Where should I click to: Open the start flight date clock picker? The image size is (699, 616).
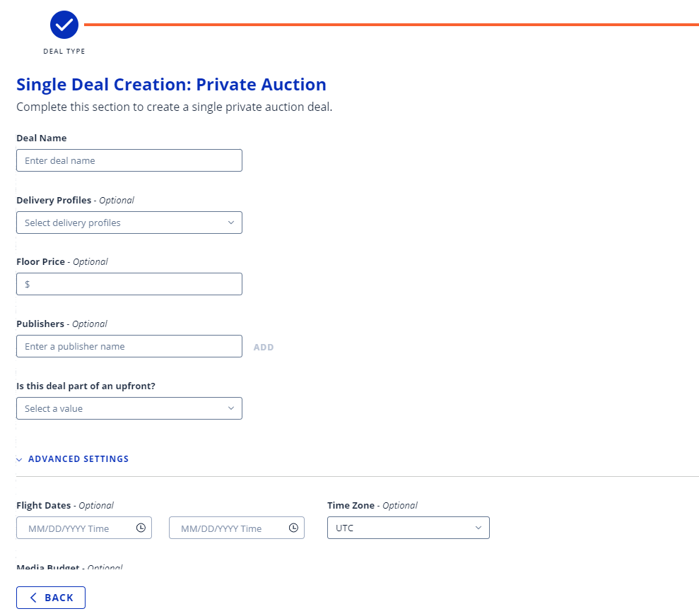[x=141, y=528]
